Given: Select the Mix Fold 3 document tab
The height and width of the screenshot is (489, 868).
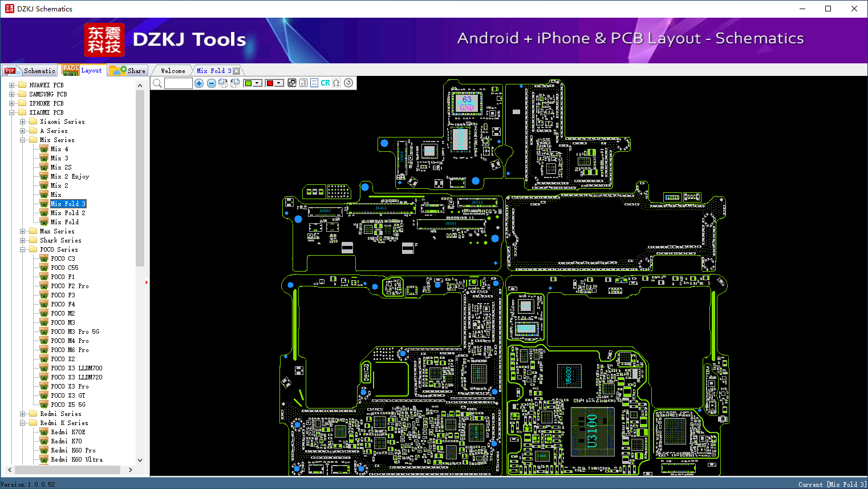Looking at the screenshot, I should click(x=214, y=71).
